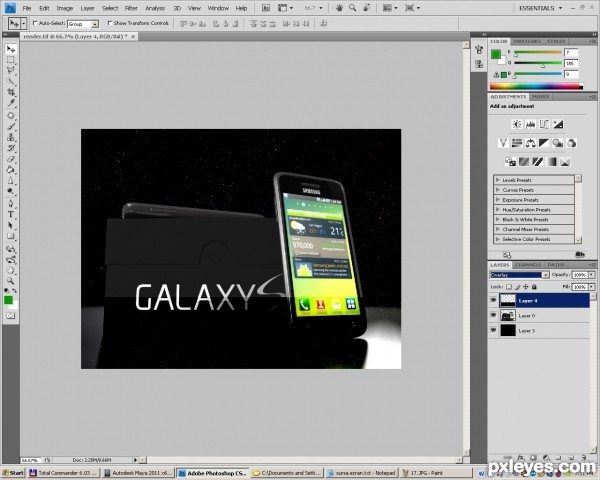Toggle lock transparent pixels
The width and height of the screenshot is (600, 480).
[509, 287]
